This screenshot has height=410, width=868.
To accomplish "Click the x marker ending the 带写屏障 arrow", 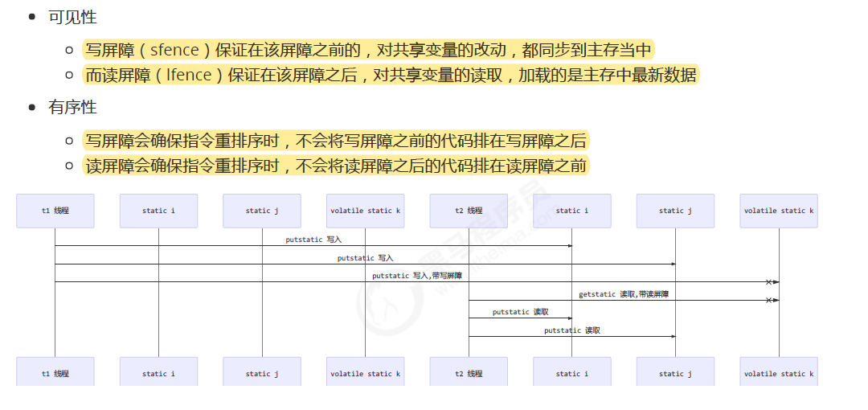I will coord(768,282).
